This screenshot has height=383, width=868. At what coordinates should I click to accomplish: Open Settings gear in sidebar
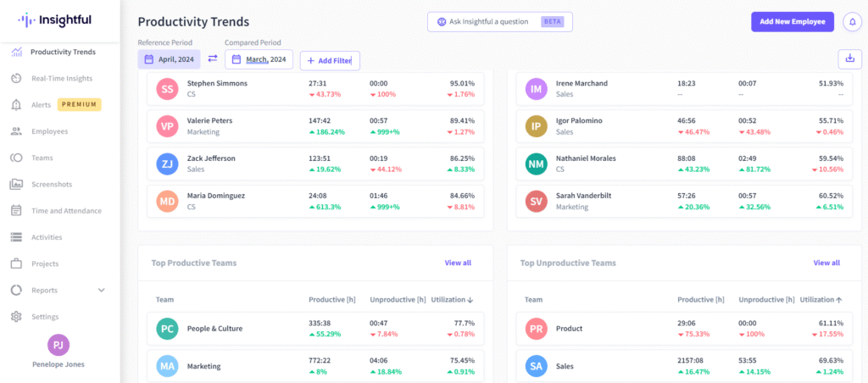pyautogui.click(x=16, y=316)
